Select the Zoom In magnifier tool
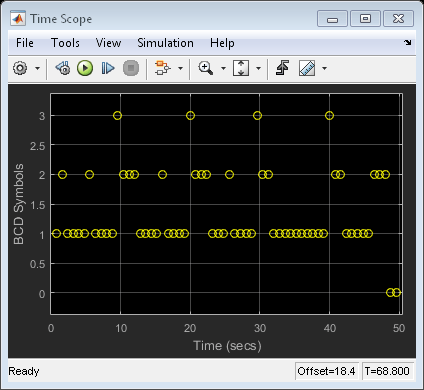This screenshot has height=390, width=424. coord(205,68)
